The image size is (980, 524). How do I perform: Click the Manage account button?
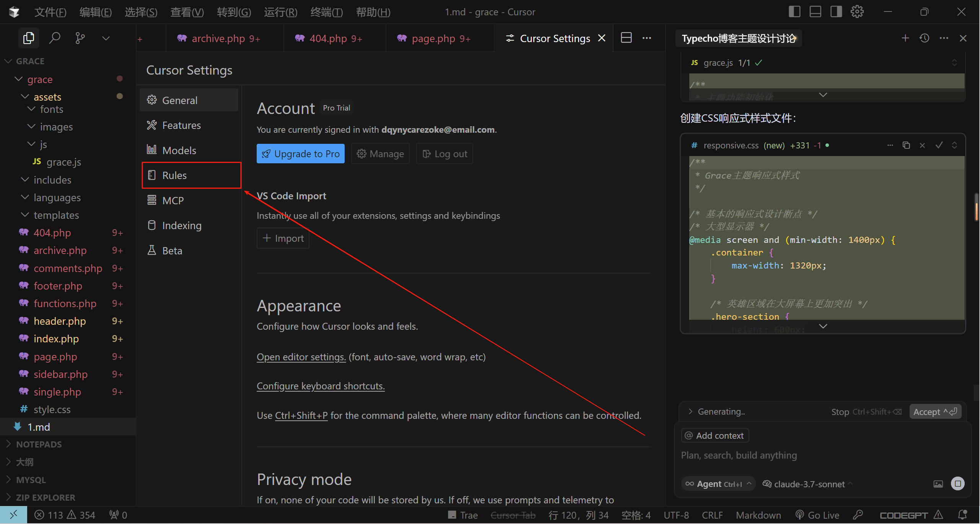coord(380,154)
